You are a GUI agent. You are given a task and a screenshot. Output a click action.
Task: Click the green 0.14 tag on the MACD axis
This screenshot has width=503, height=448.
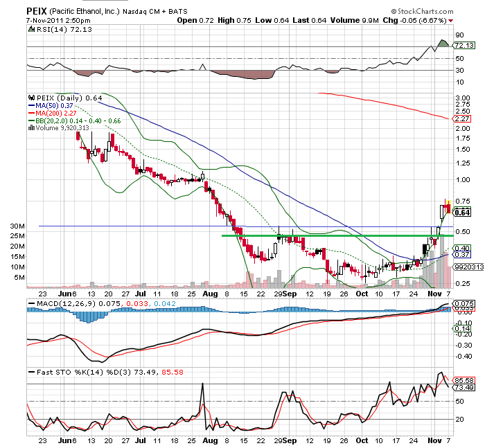(x=461, y=328)
